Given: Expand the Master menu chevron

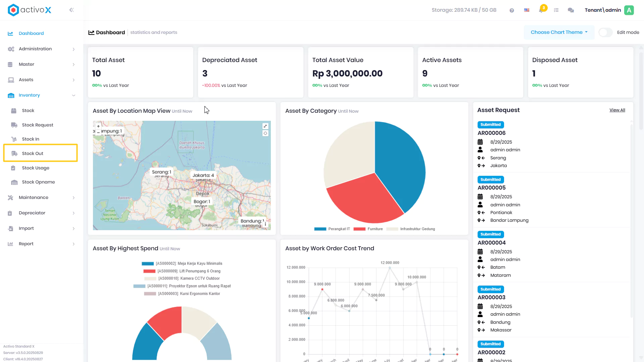Looking at the screenshot, I should pos(73,65).
